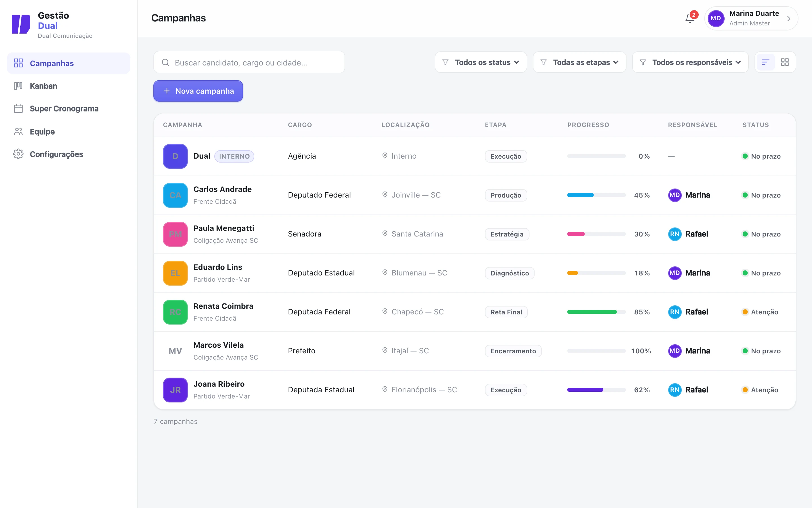Screen dimensions: 812x508
Task: Click the Florianópolis — SC location
Action: (420, 390)
